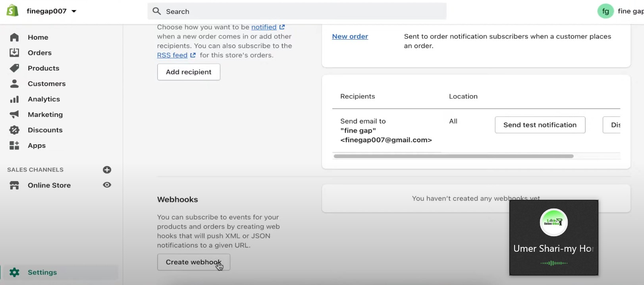This screenshot has width=644, height=285.
Task: Click the Apps grid icon
Action: pos(14,145)
